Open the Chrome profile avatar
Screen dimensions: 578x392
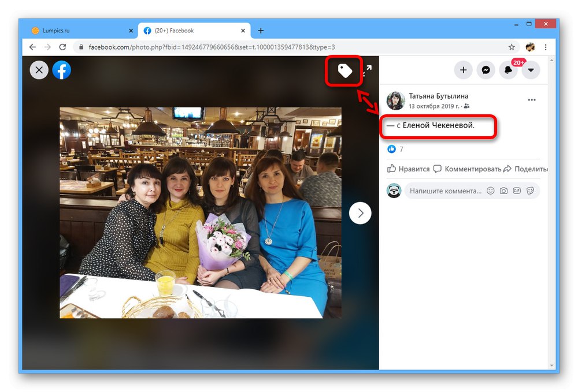tap(530, 47)
